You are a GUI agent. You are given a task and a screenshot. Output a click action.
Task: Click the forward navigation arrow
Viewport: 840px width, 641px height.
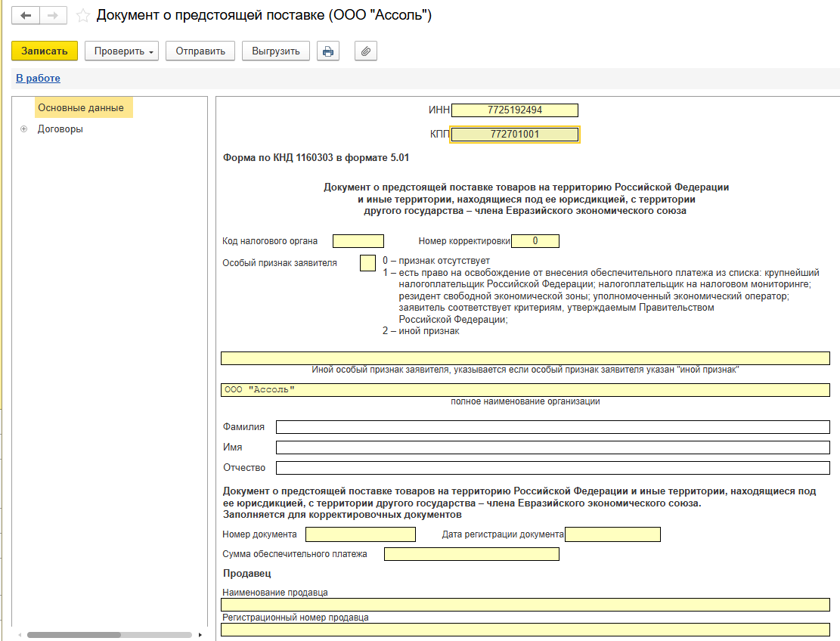[53, 15]
